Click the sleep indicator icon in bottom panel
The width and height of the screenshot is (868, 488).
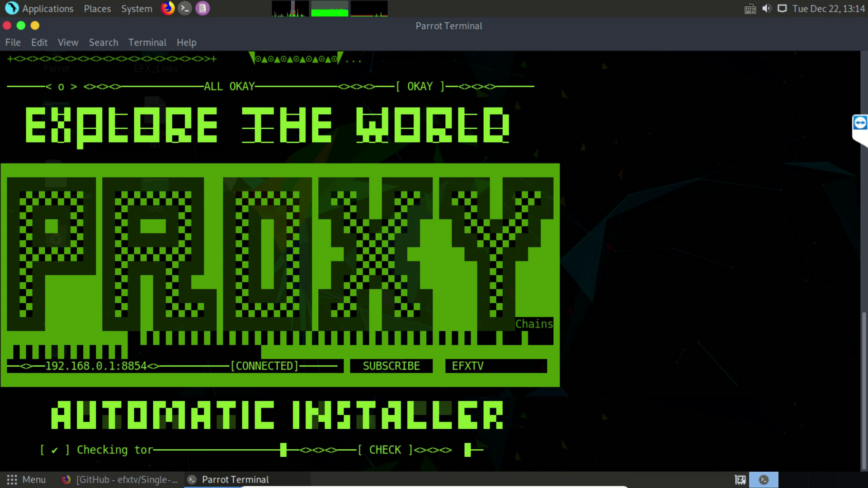pyautogui.click(x=740, y=479)
